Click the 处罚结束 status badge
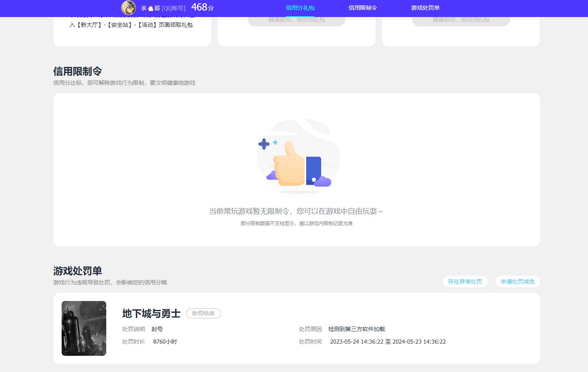Screen dimensions: 588x372 [x=203, y=313]
